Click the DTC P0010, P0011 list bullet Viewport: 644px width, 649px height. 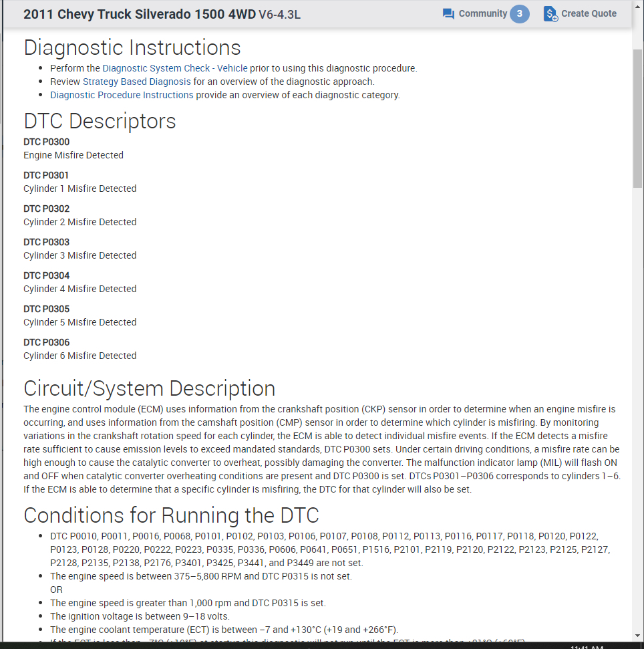click(330, 549)
